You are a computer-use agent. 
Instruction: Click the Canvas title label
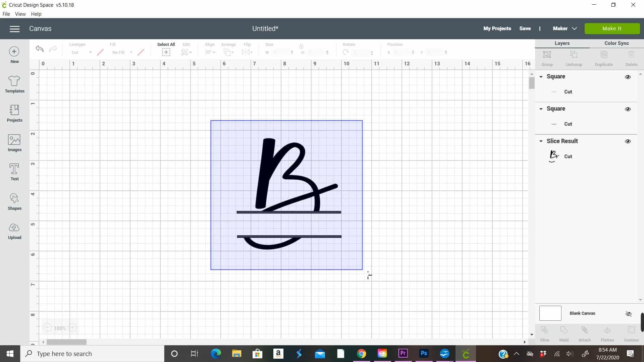point(40,28)
